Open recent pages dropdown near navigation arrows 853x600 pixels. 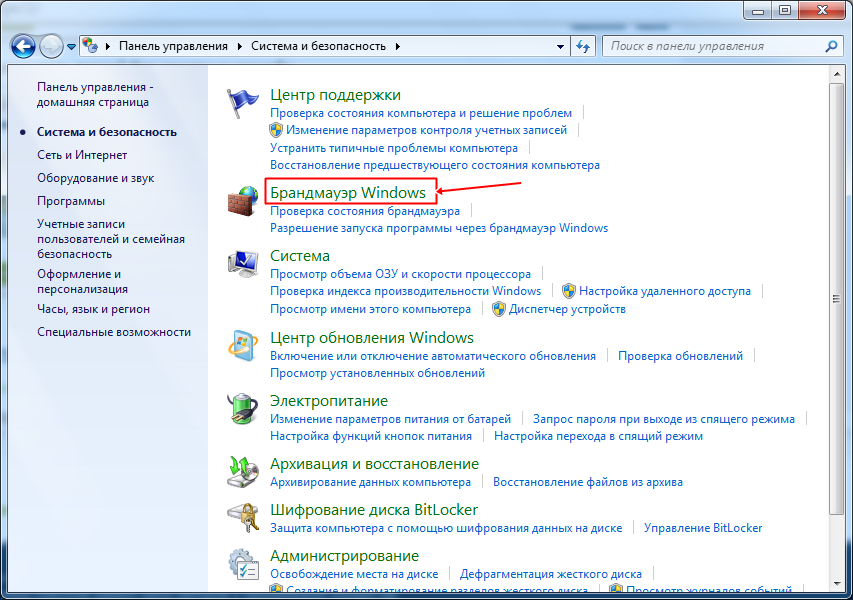pos(71,47)
